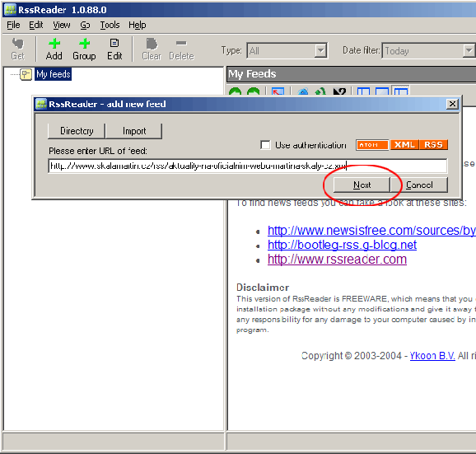Image resolution: width=476 pixels, height=454 pixels.
Task: Click the Add feed plus icon
Action: (x=54, y=44)
